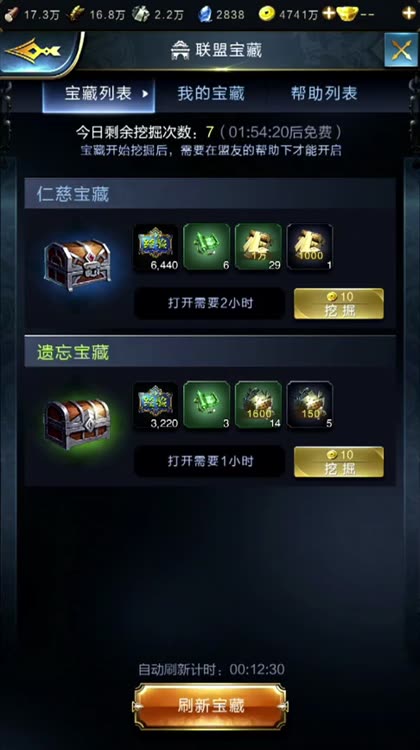Tap the 1600 resource reward icon
The image size is (420, 750).
(258, 405)
